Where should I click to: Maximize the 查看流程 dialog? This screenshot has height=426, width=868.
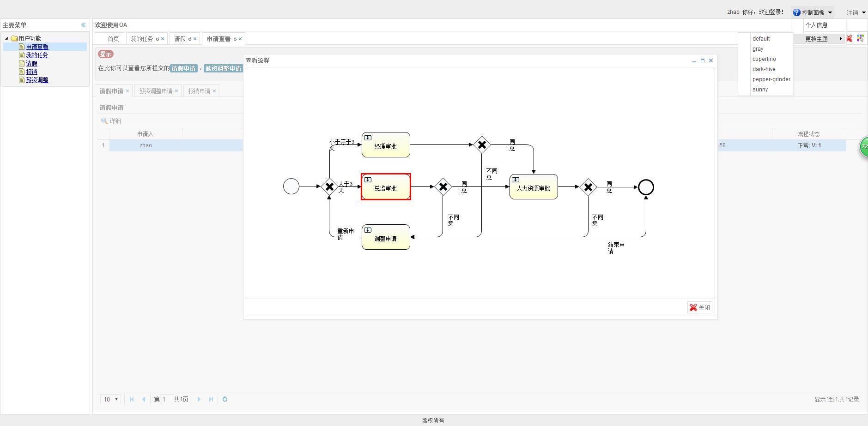click(x=703, y=60)
